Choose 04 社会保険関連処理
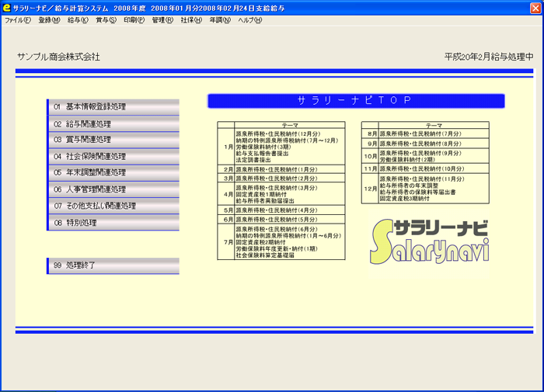Screen dimensions: 544x392 [113, 156]
